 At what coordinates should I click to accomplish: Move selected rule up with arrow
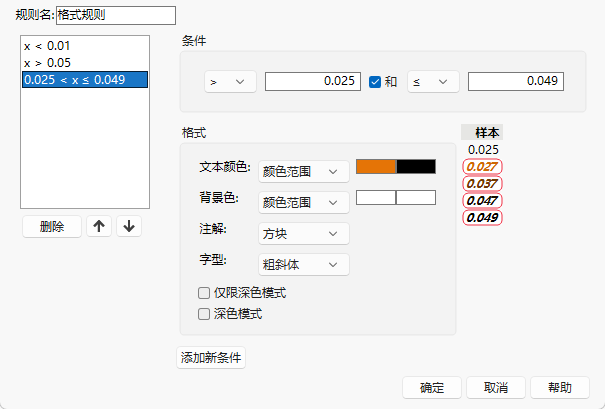coord(99,226)
